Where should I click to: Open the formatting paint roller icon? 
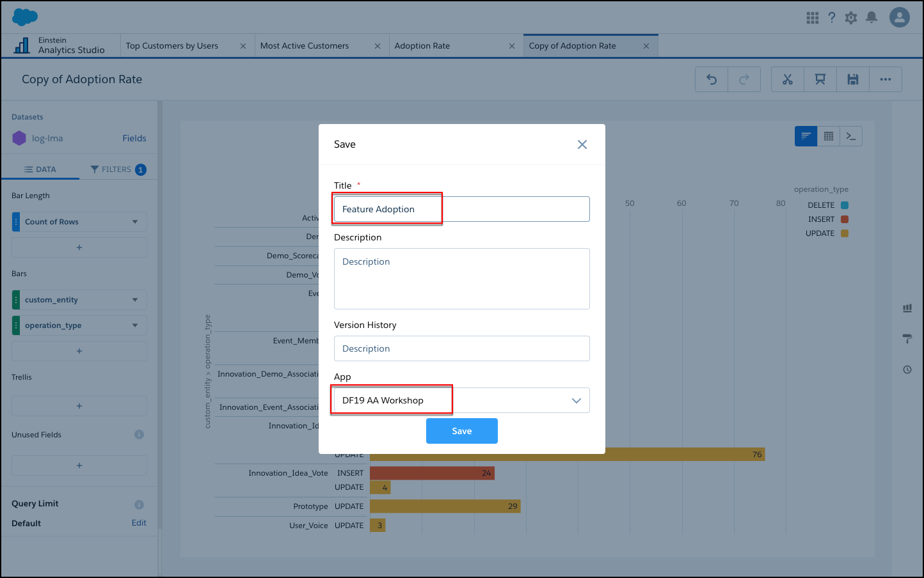[907, 339]
